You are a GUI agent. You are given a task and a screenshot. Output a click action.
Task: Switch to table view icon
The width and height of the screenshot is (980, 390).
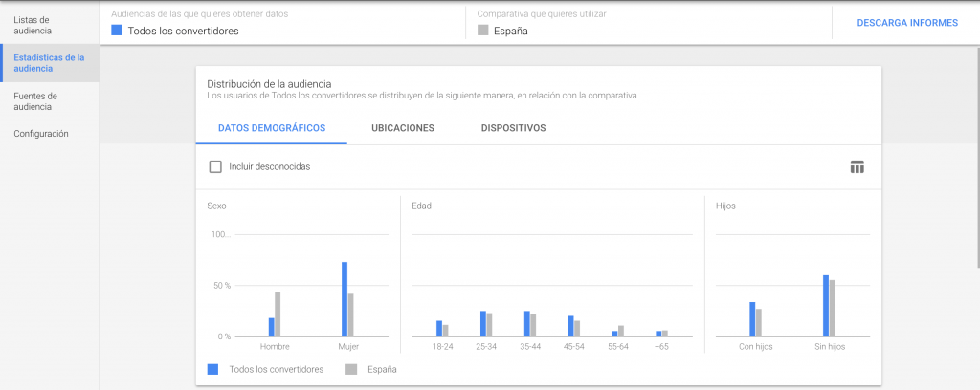(857, 166)
